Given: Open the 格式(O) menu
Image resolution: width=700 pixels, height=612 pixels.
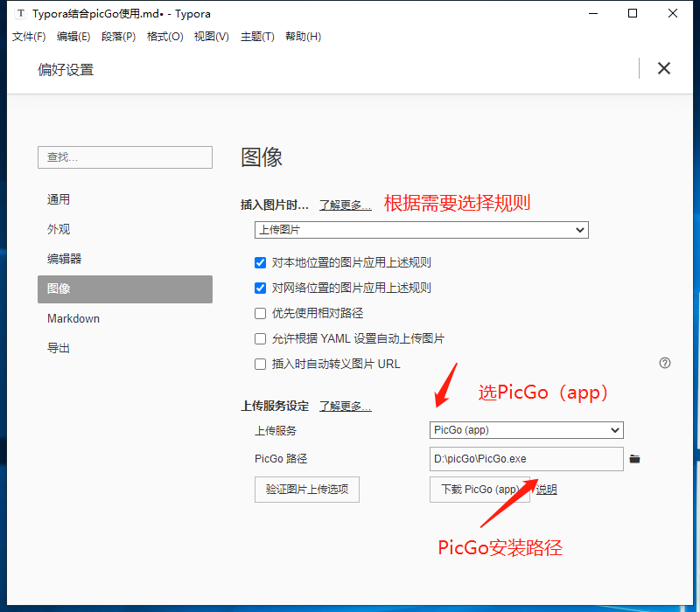Looking at the screenshot, I should [x=164, y=37].
